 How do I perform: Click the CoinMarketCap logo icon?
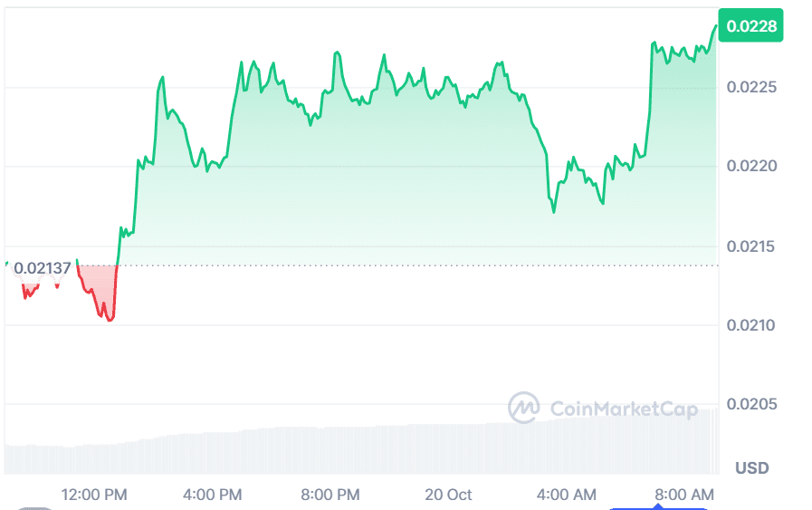click(x=523, y=408)
